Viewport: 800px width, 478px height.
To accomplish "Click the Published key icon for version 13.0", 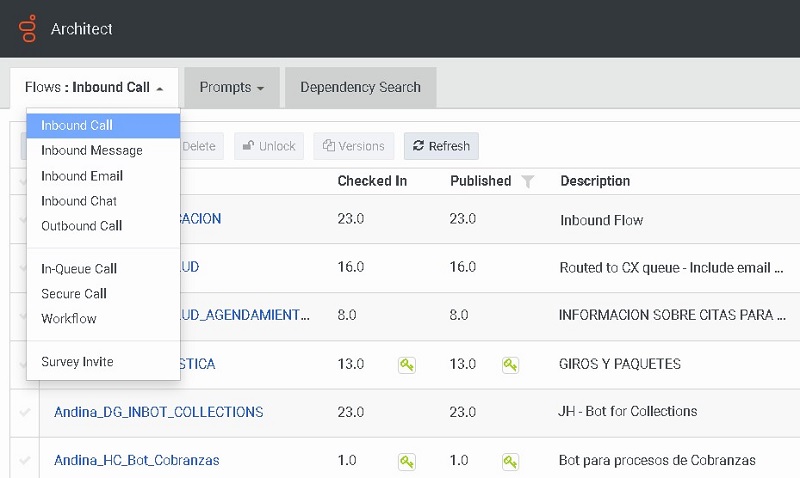I will (x=510, y=365).
